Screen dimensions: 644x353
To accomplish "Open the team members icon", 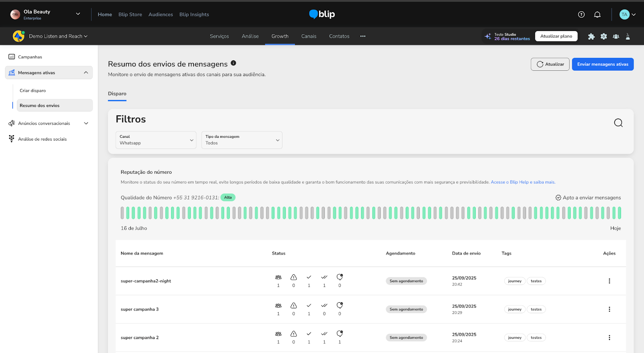I will pos(616,37).
